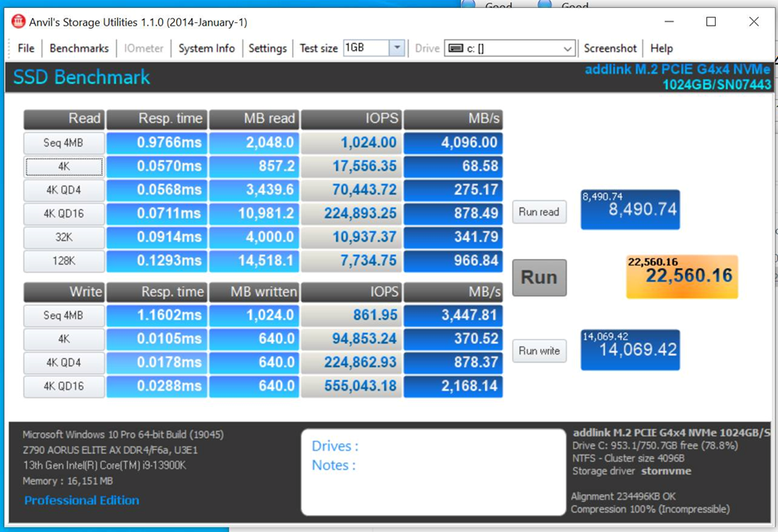Viewport: 778px width, 532px height.
Task: Click the Run read button
Action: coord(539,212)
